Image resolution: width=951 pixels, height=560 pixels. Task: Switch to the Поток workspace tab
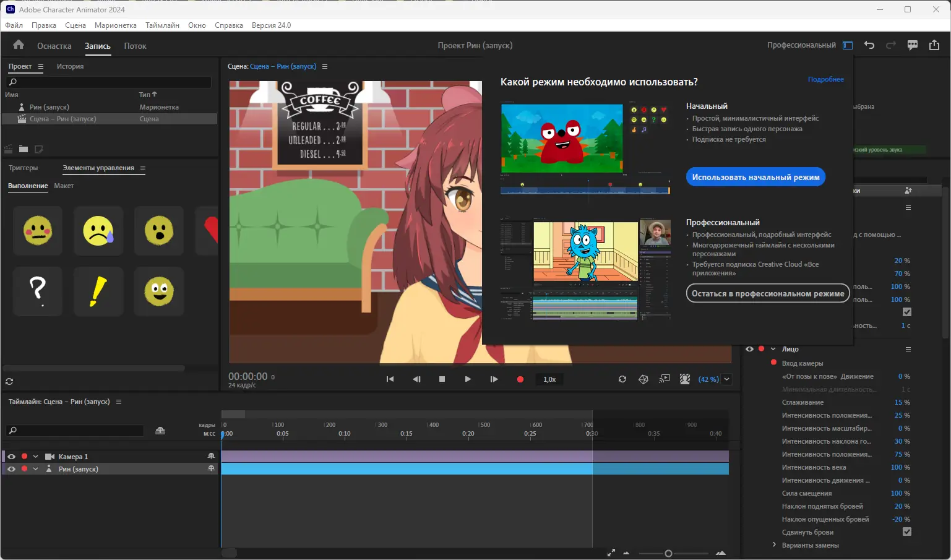tap(135, 46)
